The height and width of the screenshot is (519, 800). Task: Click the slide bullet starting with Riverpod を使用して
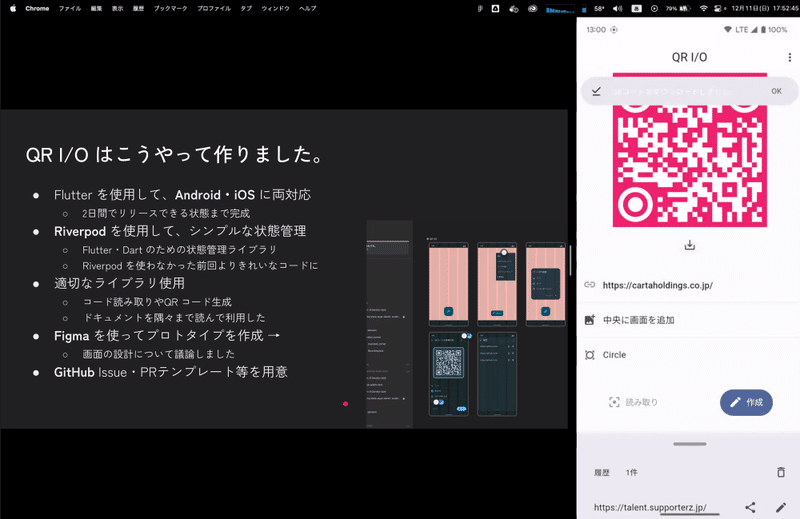(180, 231)
